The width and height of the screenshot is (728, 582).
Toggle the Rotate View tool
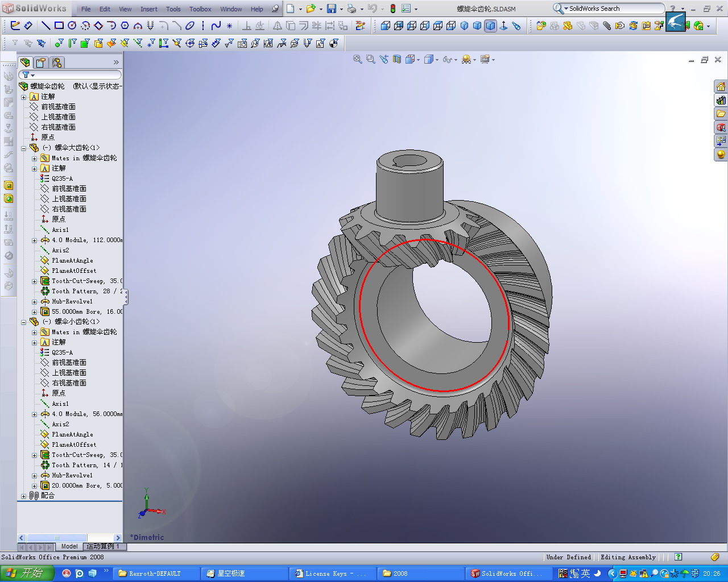pyautogui.click(x=383, y=59)
